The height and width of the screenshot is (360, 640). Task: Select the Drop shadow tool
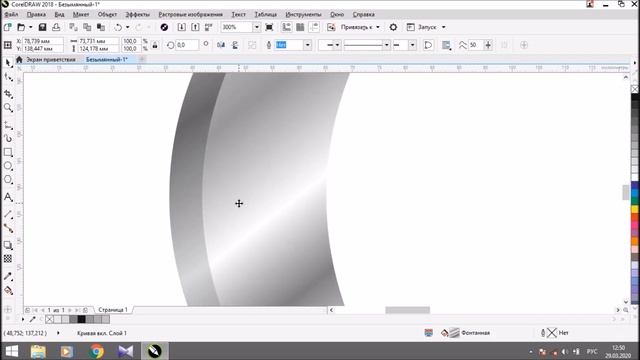[8, 245]
